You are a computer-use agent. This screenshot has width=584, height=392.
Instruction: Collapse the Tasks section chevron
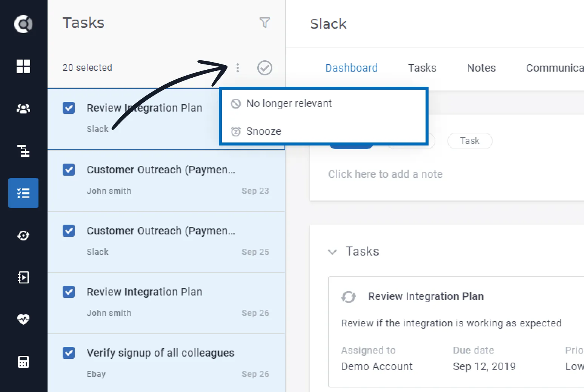pyautogui.click(x=332, y=252)
